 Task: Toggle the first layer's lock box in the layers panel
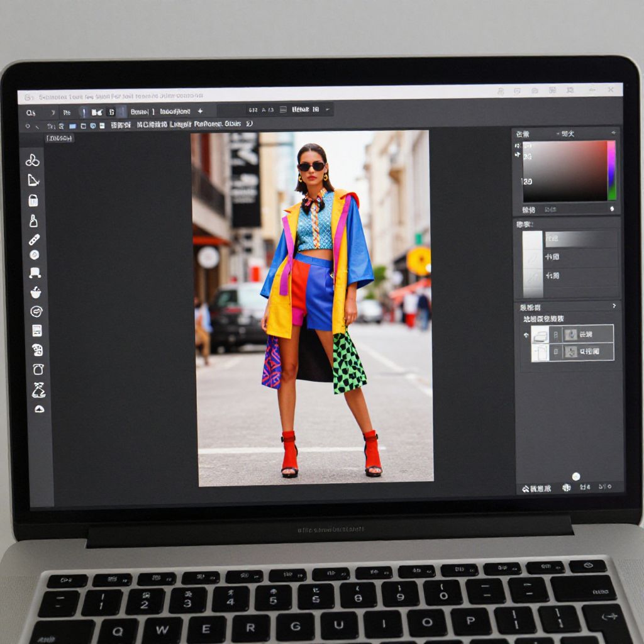555,335
